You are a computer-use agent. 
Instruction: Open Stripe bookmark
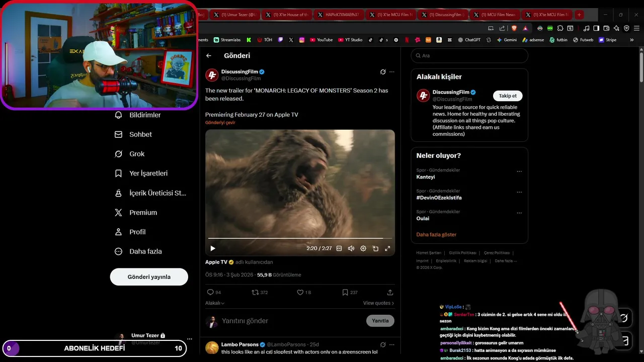(x=607, y=40)
